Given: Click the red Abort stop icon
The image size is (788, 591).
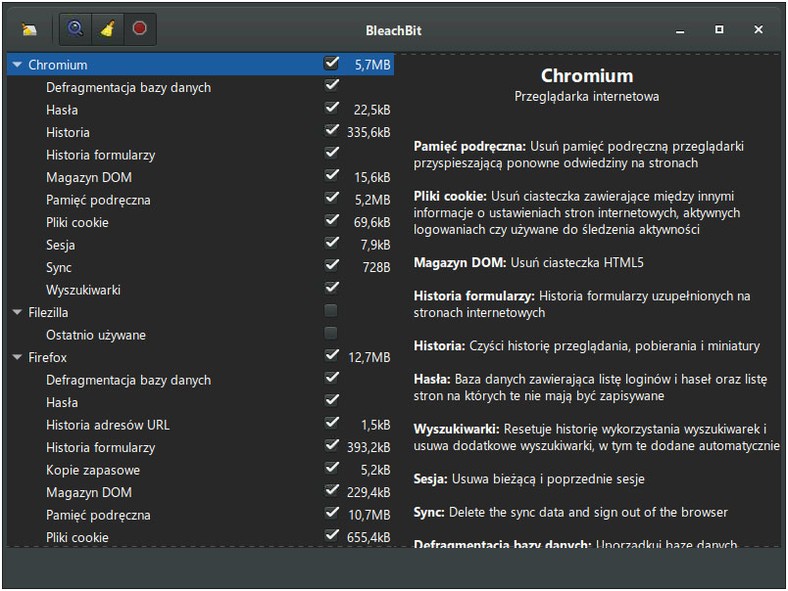Looking at the screenshot, I should tap(139, 29).
